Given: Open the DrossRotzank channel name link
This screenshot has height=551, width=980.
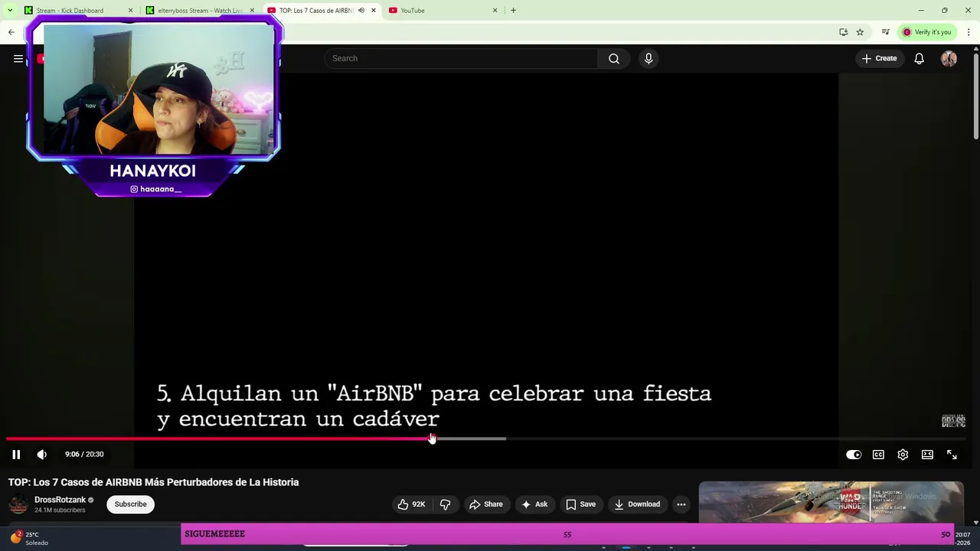Looking at the screenshot, I should 60,500.
